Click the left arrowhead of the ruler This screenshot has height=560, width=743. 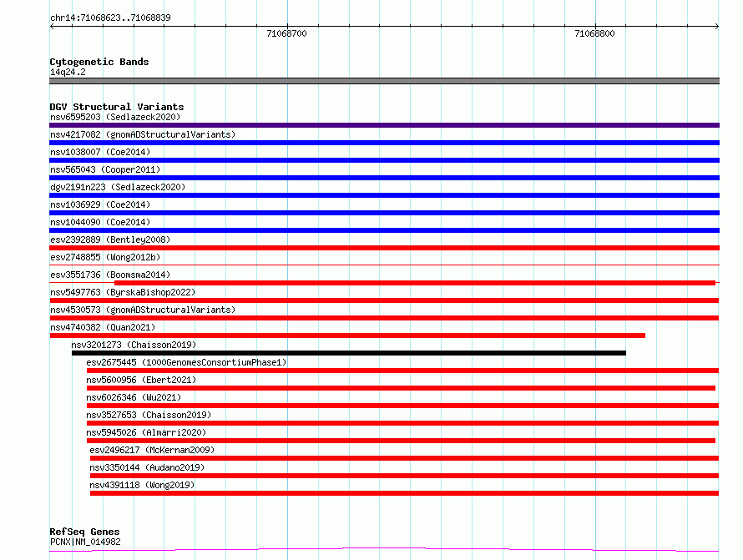click(52, 26)
